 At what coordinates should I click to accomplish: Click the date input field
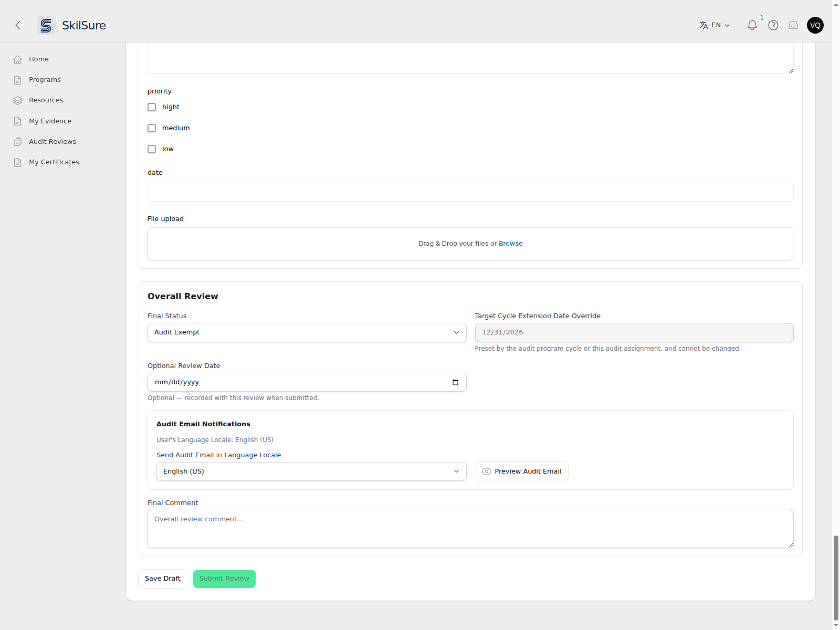click(x=470, y=192)
